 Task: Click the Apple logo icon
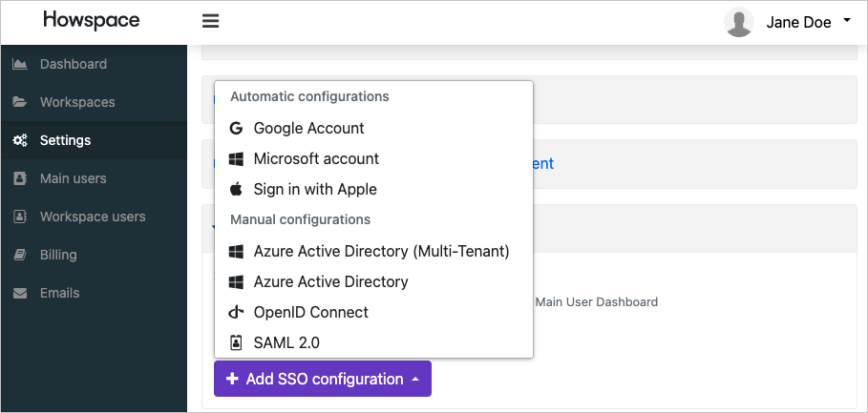[x=236, y=190]
